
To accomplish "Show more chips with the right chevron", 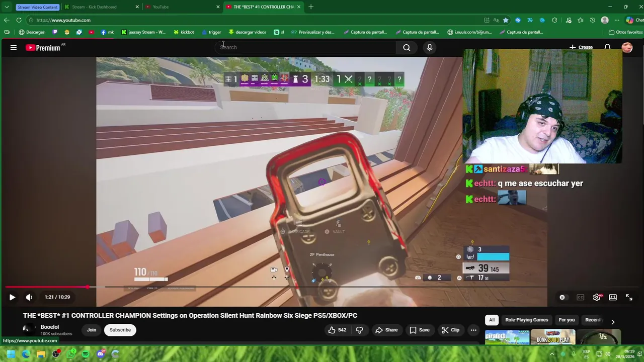I will pyautogui.click(x=612, y=322).
